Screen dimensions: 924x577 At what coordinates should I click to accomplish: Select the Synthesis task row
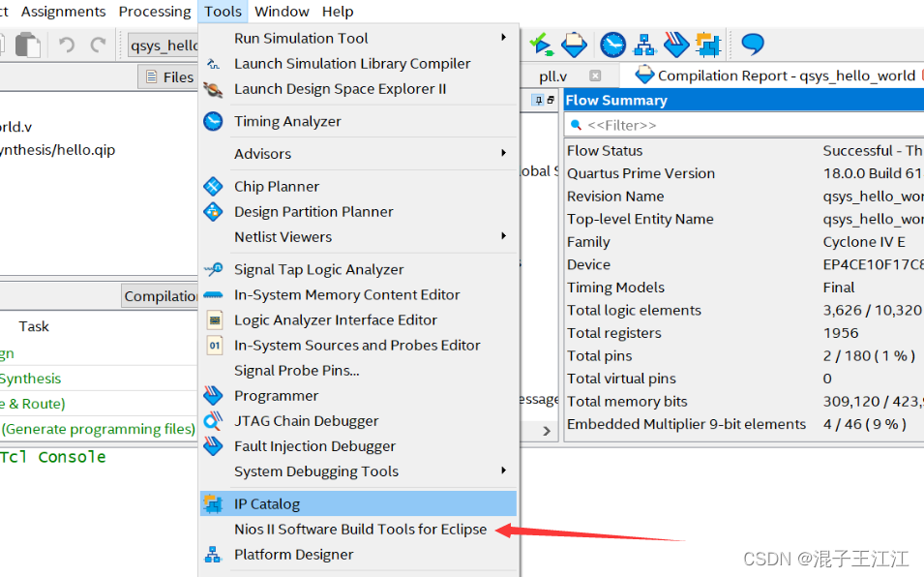tap(31, 379)
